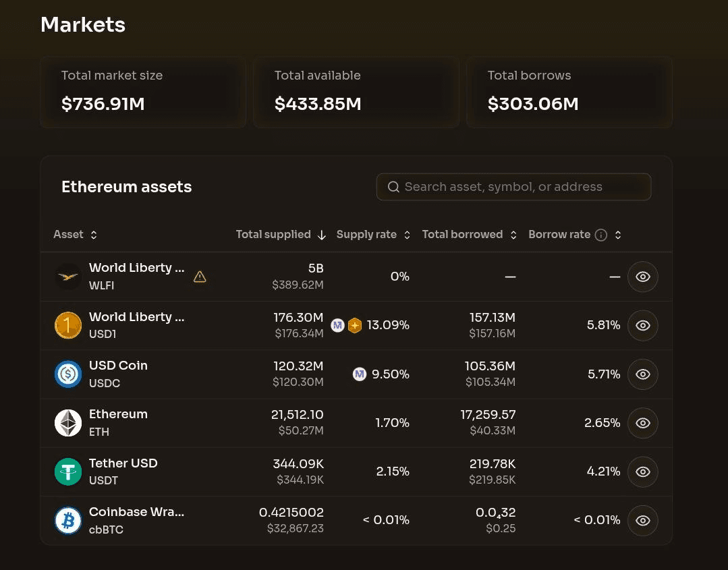Toggle the eye button for WLFI row
The height and width of the screenshot is (570, 728).
click(x=642, y=277)
